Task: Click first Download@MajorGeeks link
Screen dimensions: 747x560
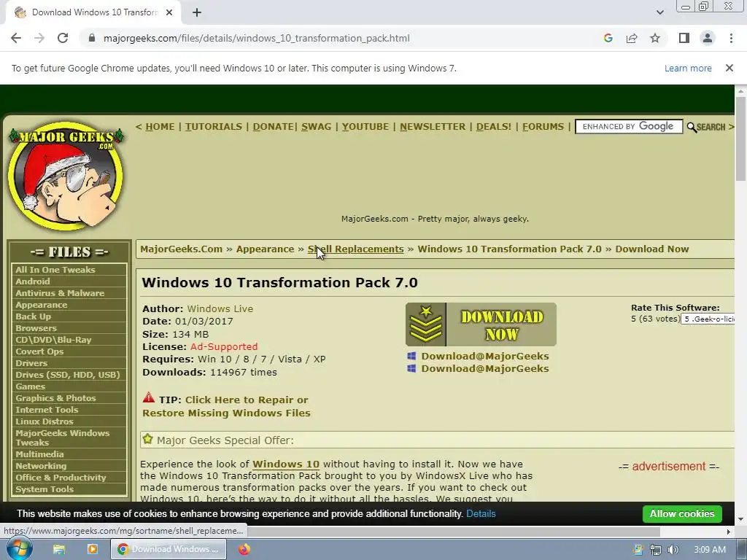Action: pyautogui.click(x=485, y=356)
